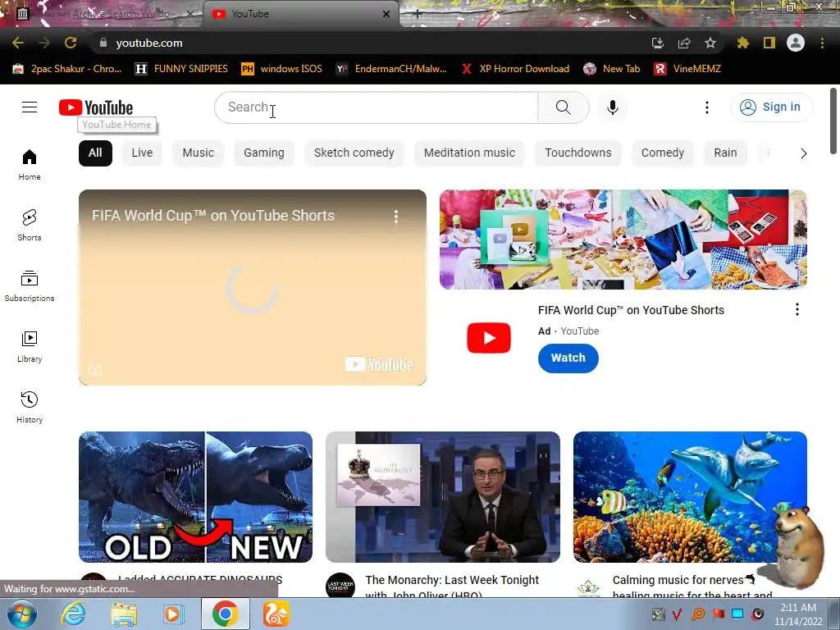Image resolution: width=840 pixels, height=630 pixels.
Task: Click the red YouTube channel avatar in ad
Action: pos(489,338)
